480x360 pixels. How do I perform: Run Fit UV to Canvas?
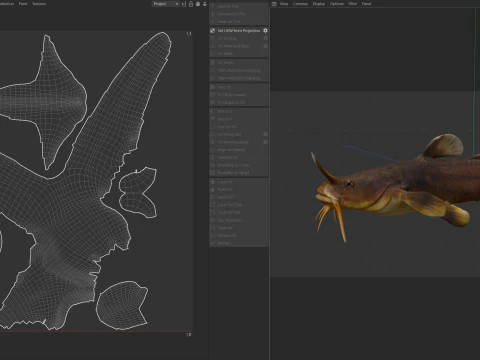[x=239, y=95]
